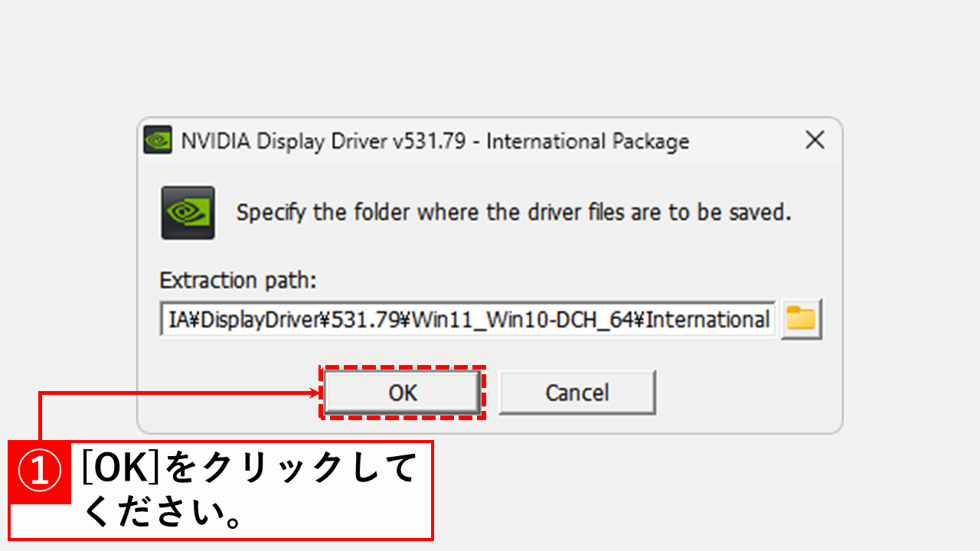Close the NVIDIA Display Driver dialog
The width and height of the screenshot is (980, 551).
(x=815, y=140)
